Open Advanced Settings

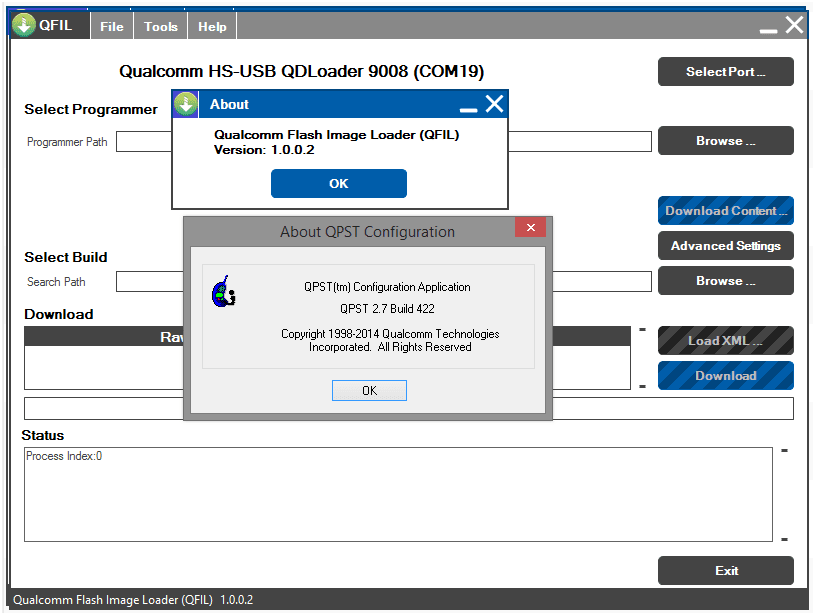click(x=725, y=246)
